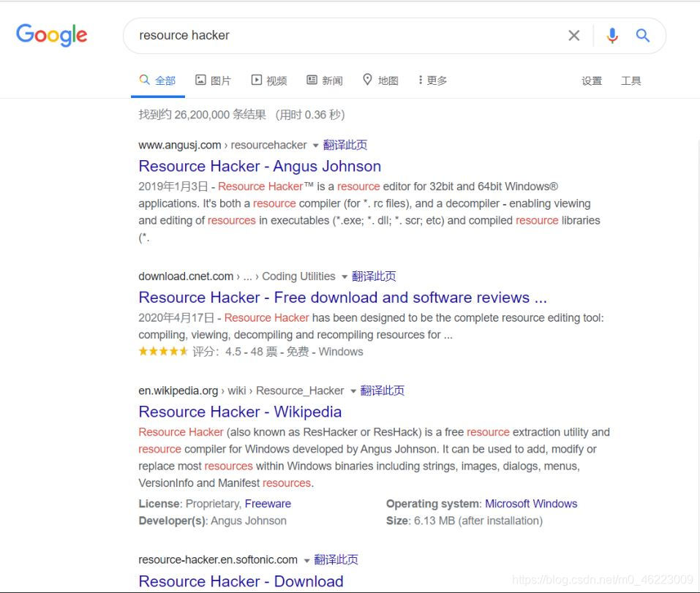The image size is (700, 593).
Task: Open 'Resource Hacker - Free download and software reviews' result
Action: pyautogui.click(x=343, y=297)
